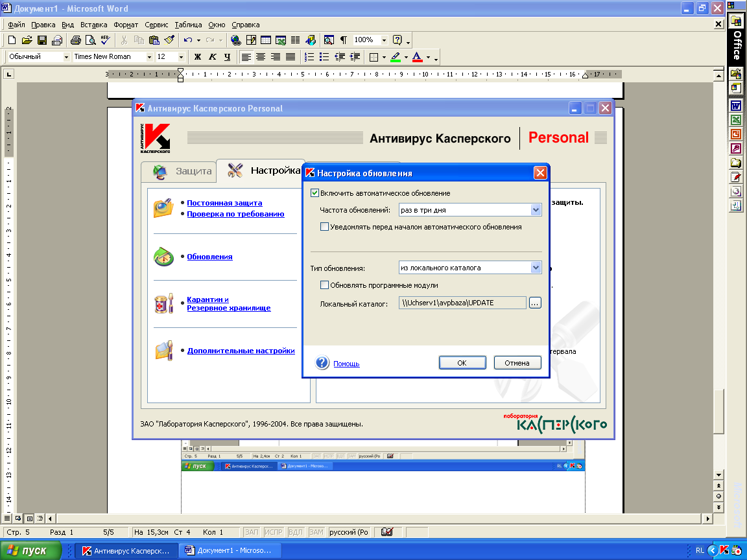The height and width of the screenshot is (560, 747).
Task: Expand the Times New Roman font list
Action: [x=149, y=56]
